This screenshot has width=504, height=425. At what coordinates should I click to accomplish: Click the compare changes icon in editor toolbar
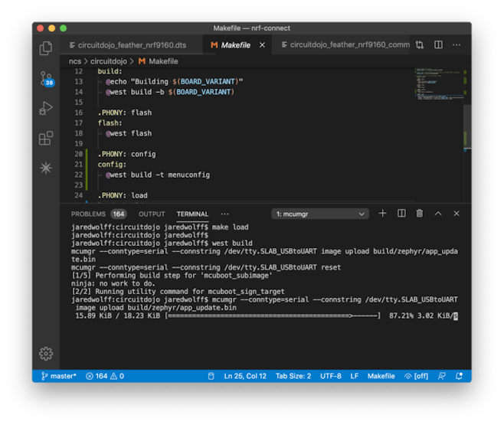tap(421, 45)
